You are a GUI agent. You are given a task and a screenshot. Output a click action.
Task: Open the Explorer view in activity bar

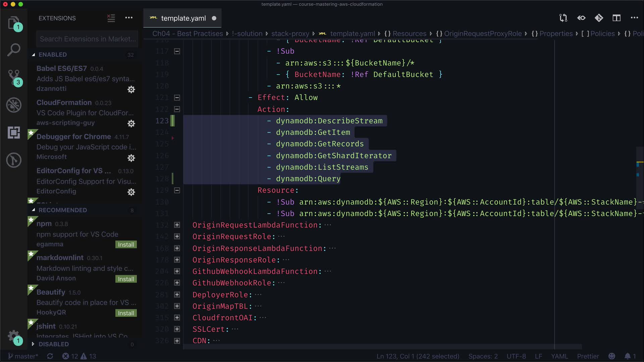coord(13,23)
